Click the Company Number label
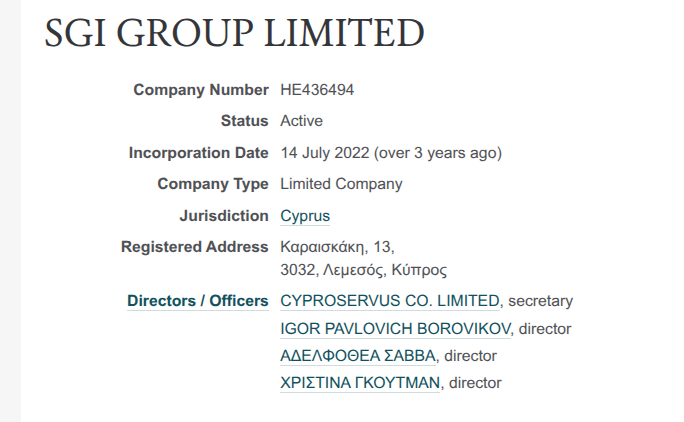The width and height of the screenshot is (684, 422). (x=200, y=90)
